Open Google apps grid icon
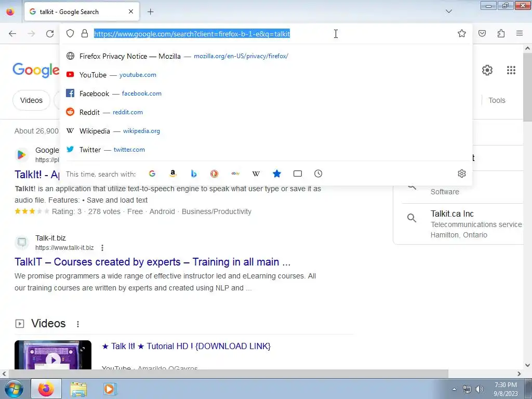Screen dimensions: 532x399 click(511, 70)
